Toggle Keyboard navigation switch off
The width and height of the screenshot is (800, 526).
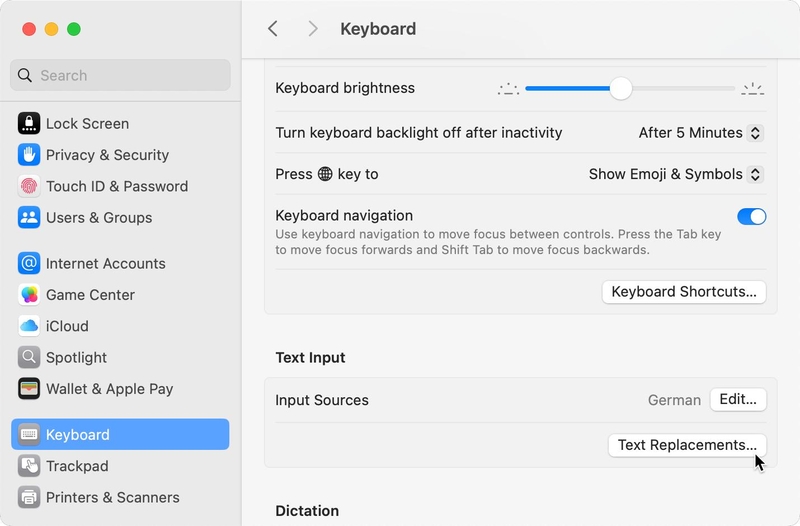coord(751,216)
